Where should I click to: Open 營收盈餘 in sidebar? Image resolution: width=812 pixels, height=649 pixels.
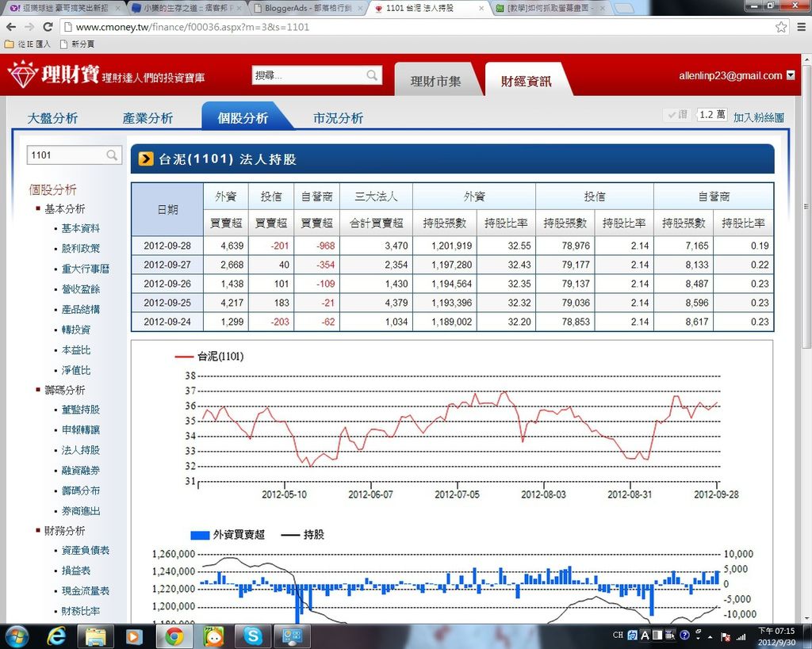click(x=80, y=288)
